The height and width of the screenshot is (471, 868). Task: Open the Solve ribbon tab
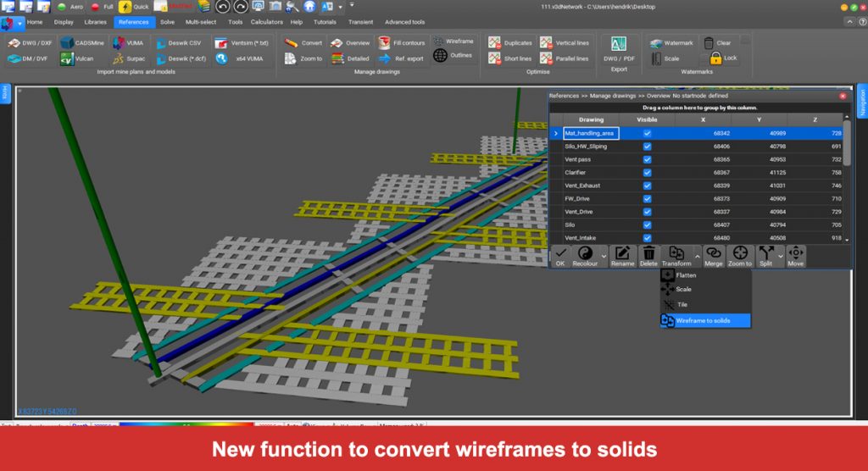168,22
